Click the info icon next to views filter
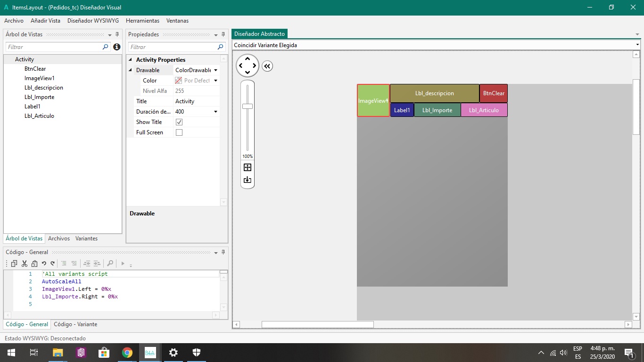This screenshot has height=362, width=644. pyautogui.click(x=117, y=47)
